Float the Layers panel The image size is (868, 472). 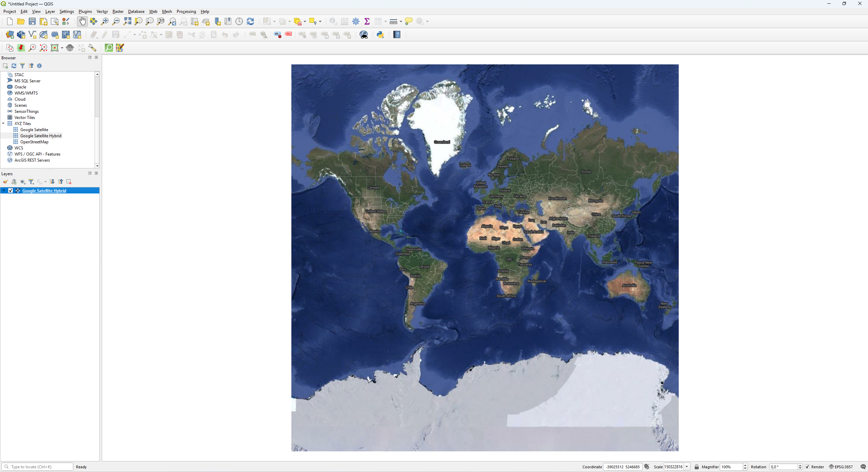coord(90,173)
